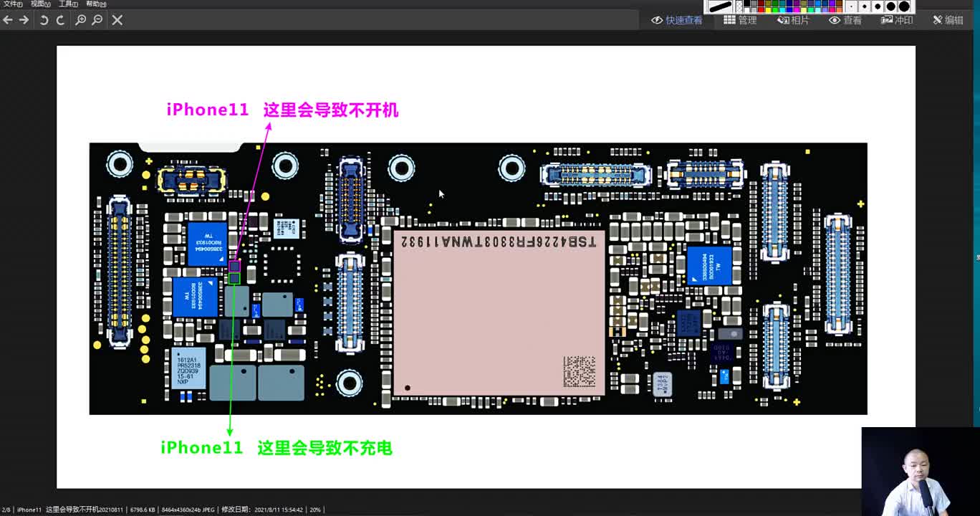Go to the next image arrow
The height and width of the screenshot is (516, 980).
(x=24, y=20)
